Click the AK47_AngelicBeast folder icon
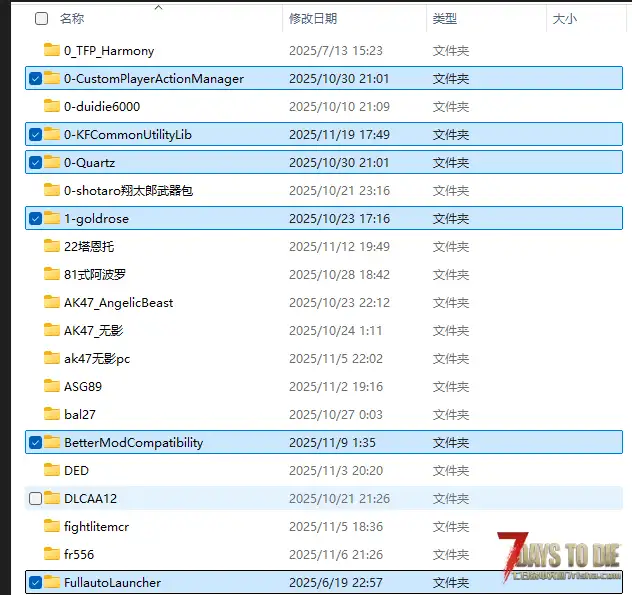Image resolution: width=632 pixels, height=595 pixels. [x=52, y=302]
